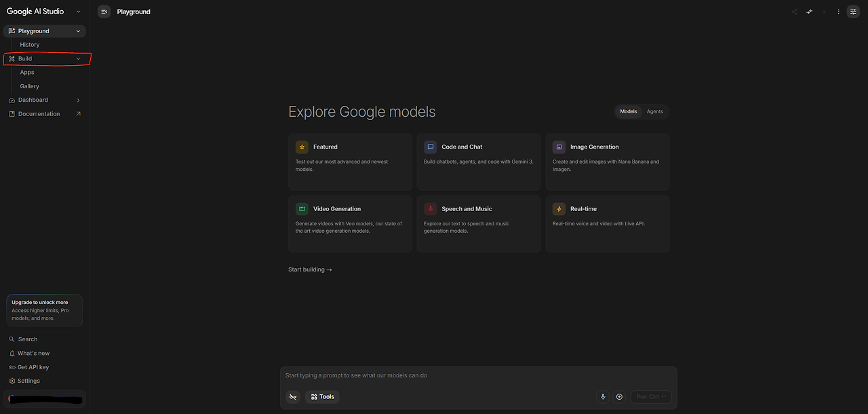Click the Explore Google models heading
868x414 pixels.
pyautogui.click(x=362, y=112)
